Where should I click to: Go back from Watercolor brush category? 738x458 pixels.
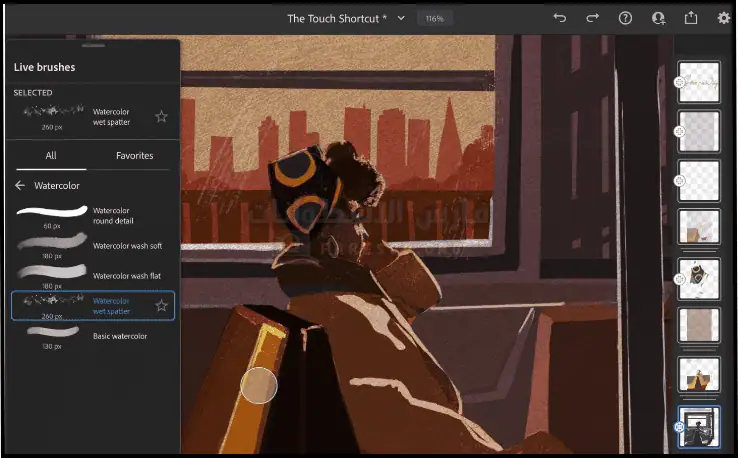(20, 185)
